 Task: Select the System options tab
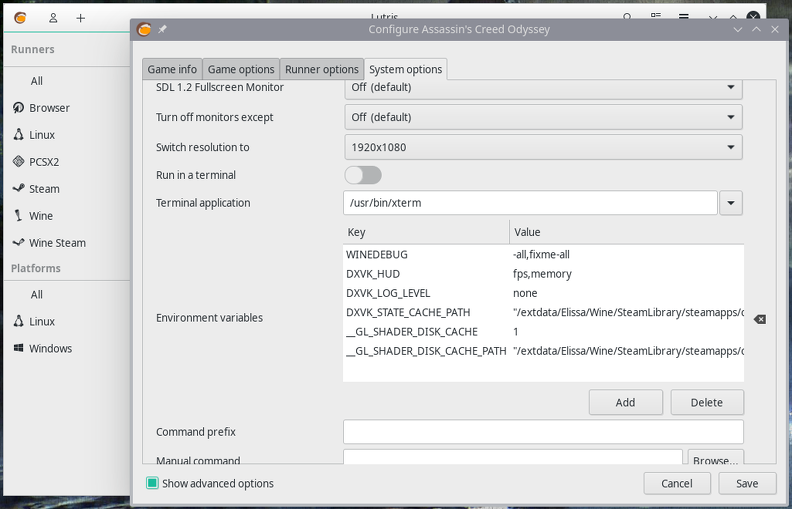[x=406, y=69]
